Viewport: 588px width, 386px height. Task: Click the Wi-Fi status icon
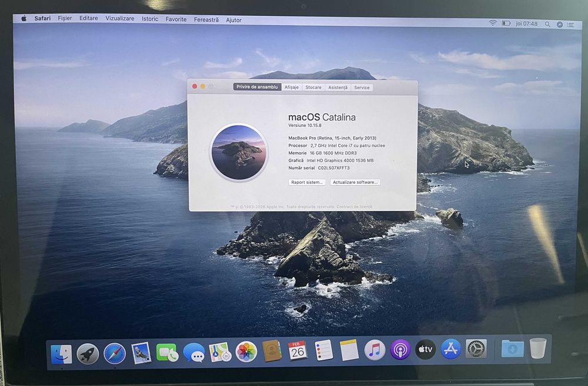pos(493,24)
